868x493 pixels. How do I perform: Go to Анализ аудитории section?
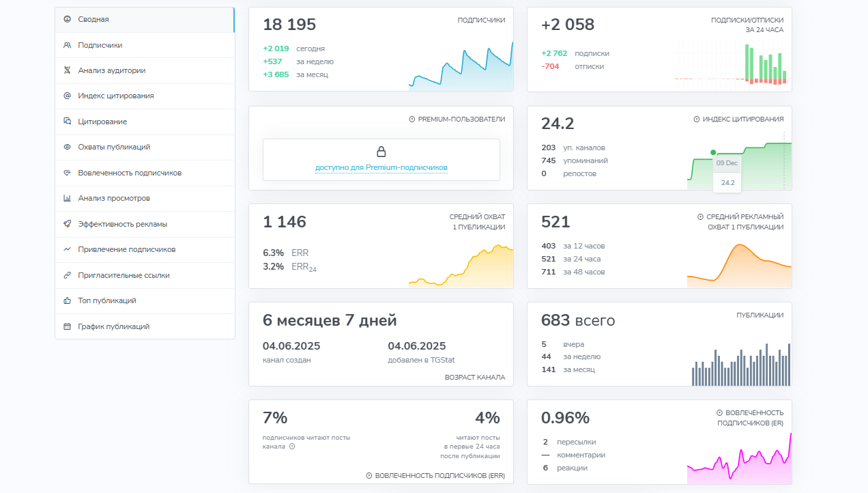145,70
